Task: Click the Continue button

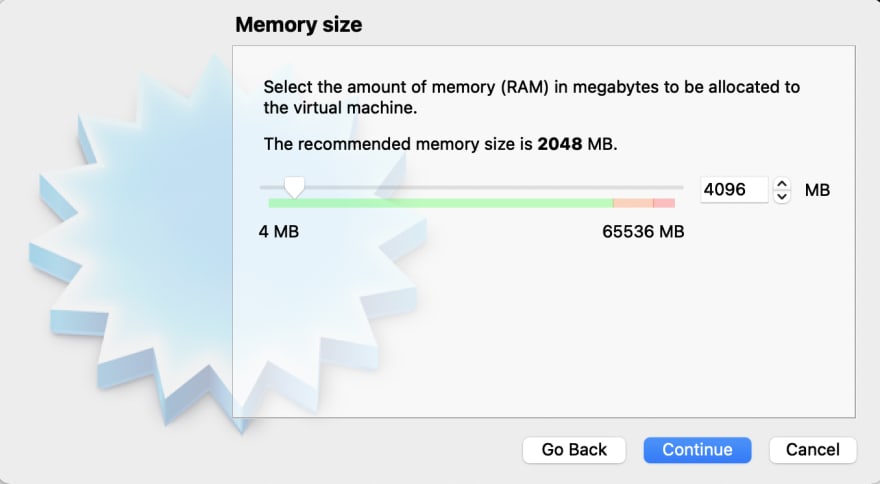Action: pyautogui.click(x=697, y=450)
